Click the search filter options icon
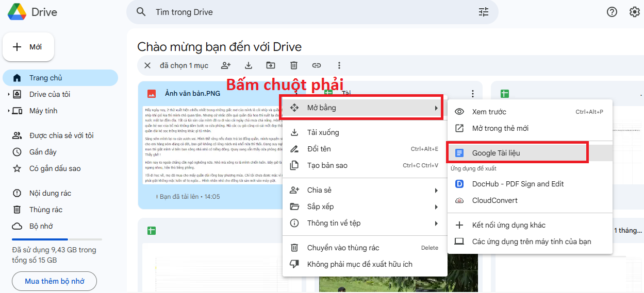Screen dimensions: 644x293 coord(483,12)
